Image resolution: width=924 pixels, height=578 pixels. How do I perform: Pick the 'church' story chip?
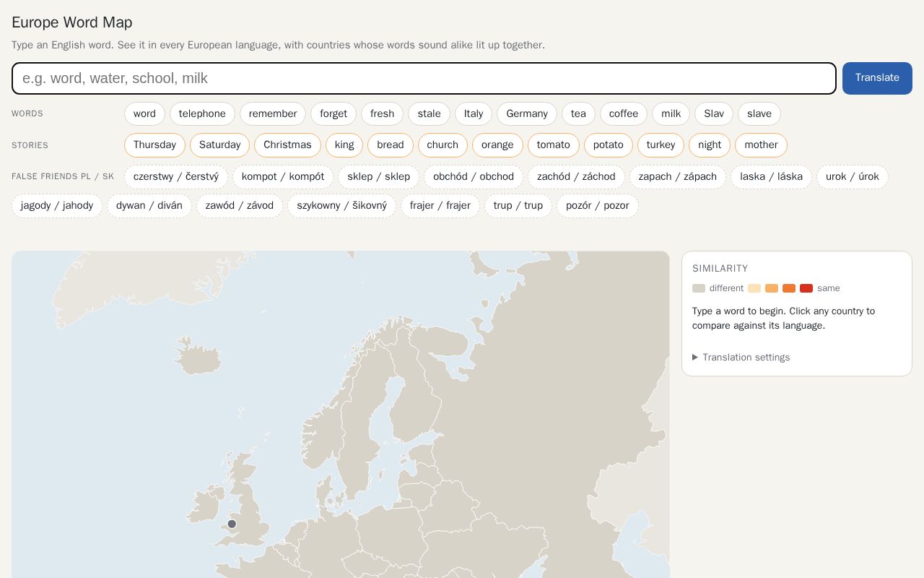pyautogui.click(x=443, y=145)
